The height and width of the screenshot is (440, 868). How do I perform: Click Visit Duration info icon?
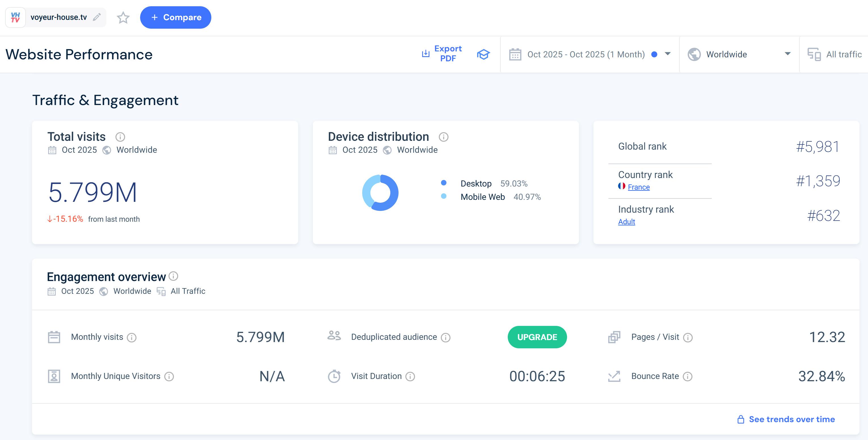coord(410,376)
